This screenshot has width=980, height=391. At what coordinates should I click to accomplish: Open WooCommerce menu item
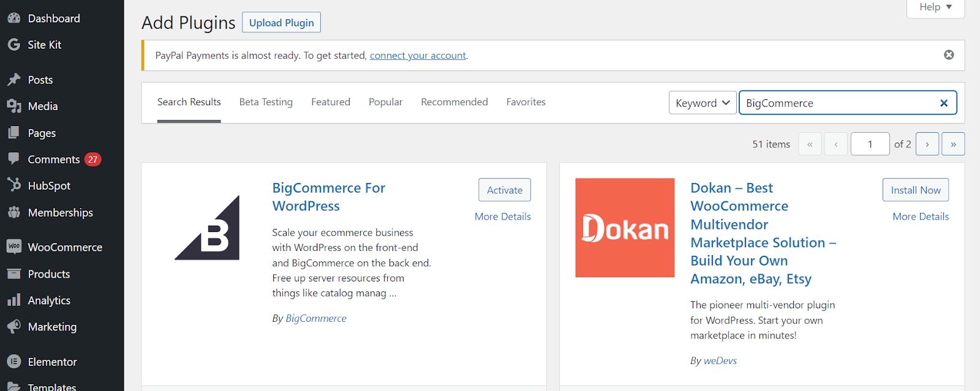click(65, 247)
